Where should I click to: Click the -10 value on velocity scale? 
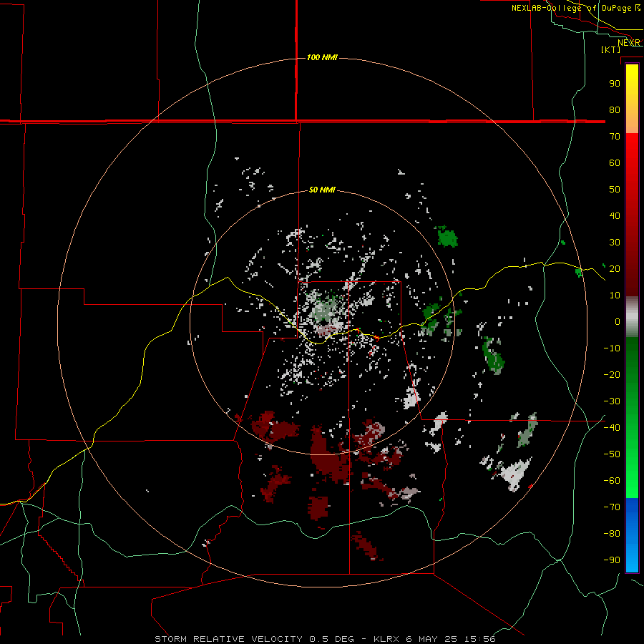coord(612,348)
